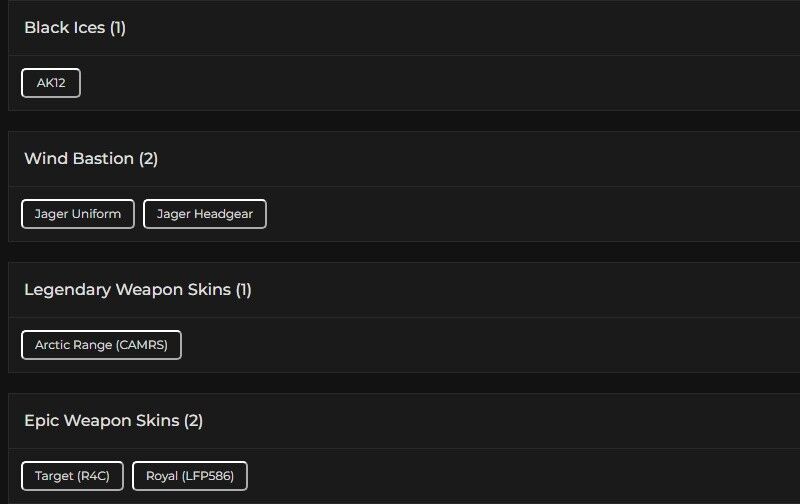Viewport: 800px width, 504px height.
Task: Select the Jager Headgear item
Action: (x=205, y=214)
